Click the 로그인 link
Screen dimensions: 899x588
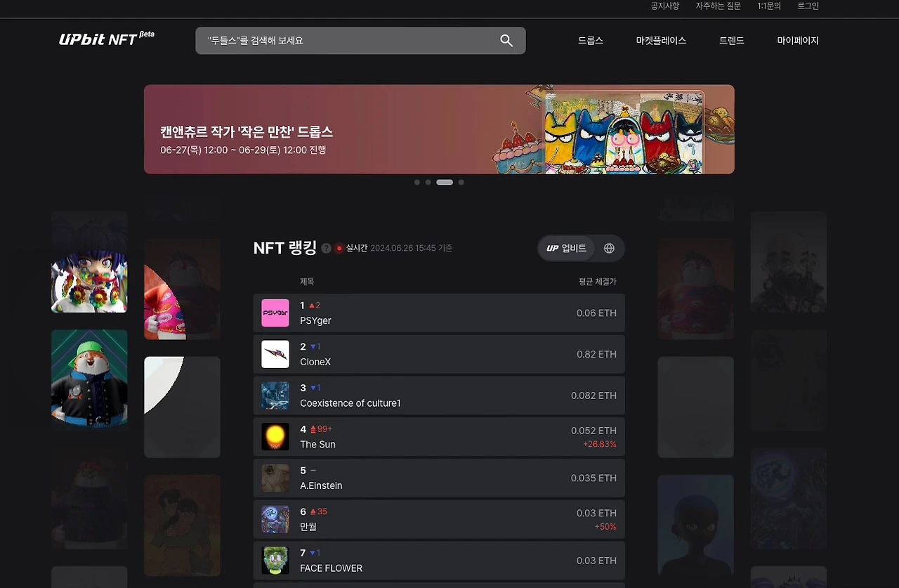808,6
